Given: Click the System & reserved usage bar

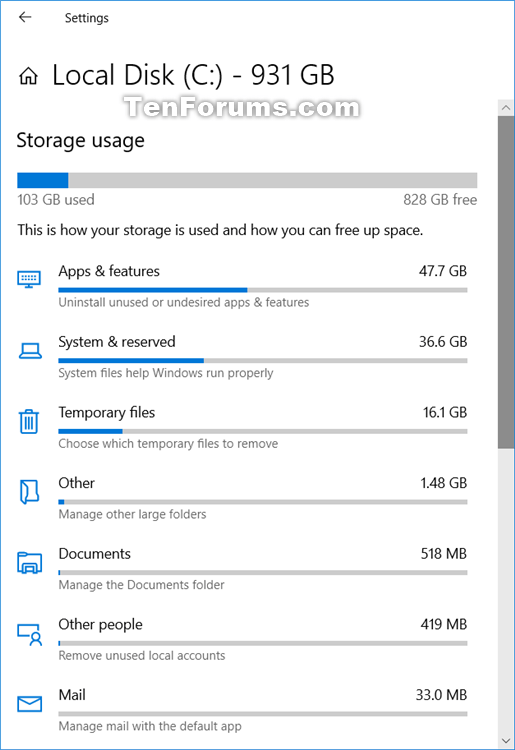Looking at the screenshot, I should (x=263, y=361).
